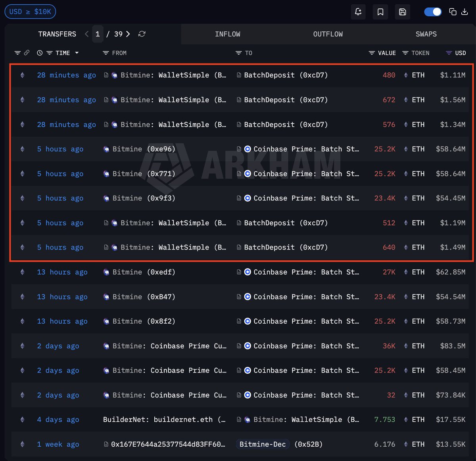Open the '4 days ago' timestamp
Viewport: 476px width, 461px height.
tap(58, 419)
